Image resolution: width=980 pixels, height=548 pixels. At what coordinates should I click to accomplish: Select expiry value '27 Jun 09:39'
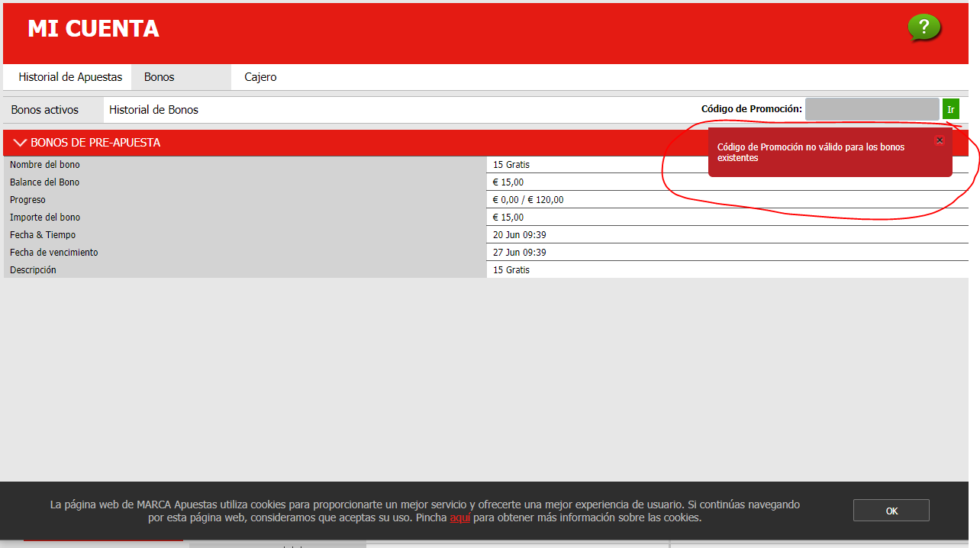(520, 253)
